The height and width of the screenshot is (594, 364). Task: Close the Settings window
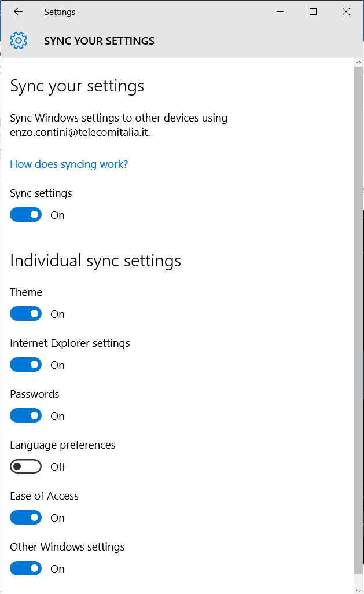[346, 12]
